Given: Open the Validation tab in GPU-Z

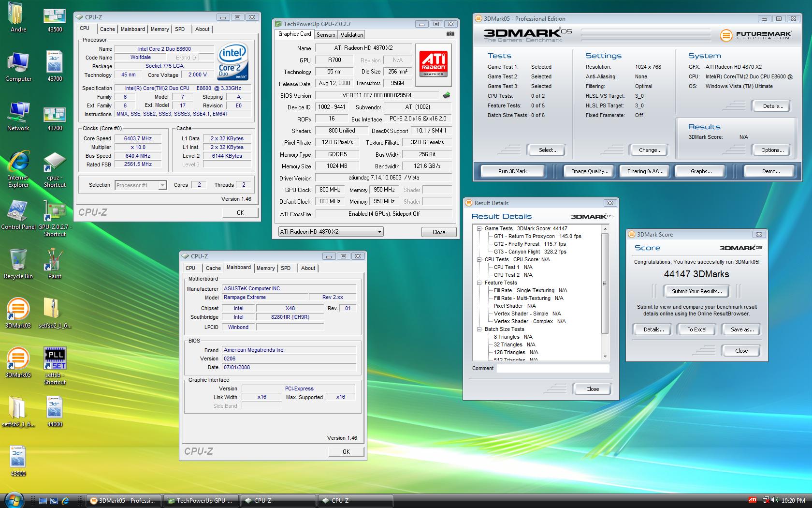Looking at the screenshot, I should point(351,35).
